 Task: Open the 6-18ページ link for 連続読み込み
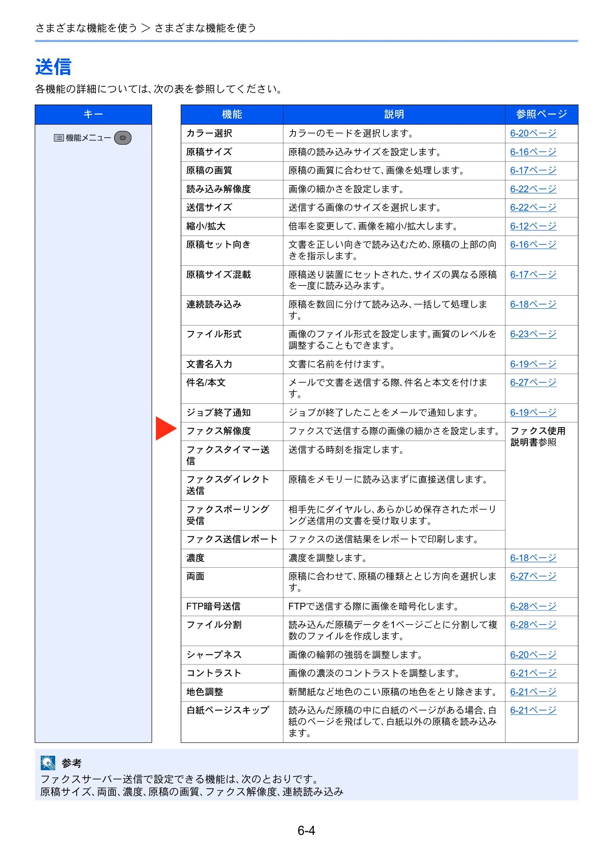533,304
